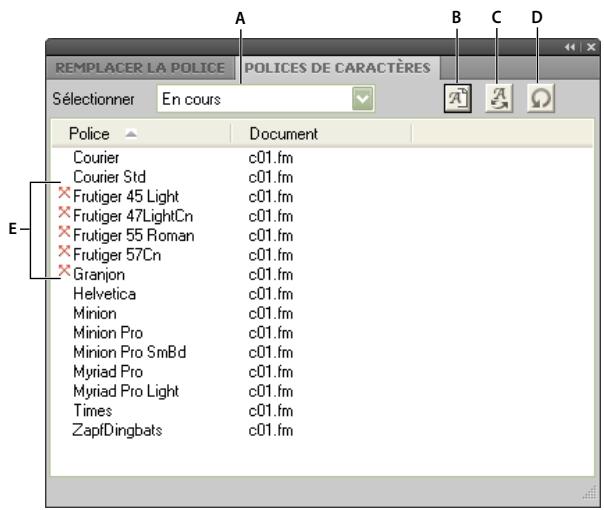This screenshot has height=510, width=604.
Task: Select Frutiger 47LightCn in list
Action: pos(133,216)
